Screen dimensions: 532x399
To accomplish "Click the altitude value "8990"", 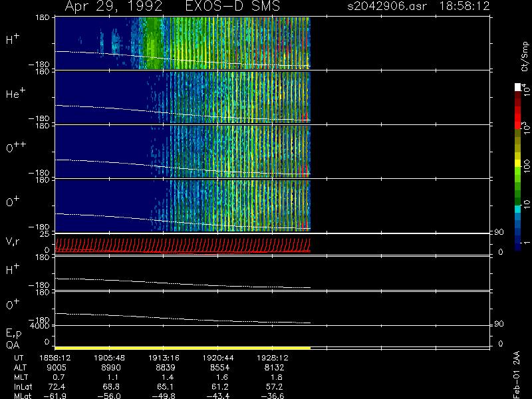I will click(111, 368).
